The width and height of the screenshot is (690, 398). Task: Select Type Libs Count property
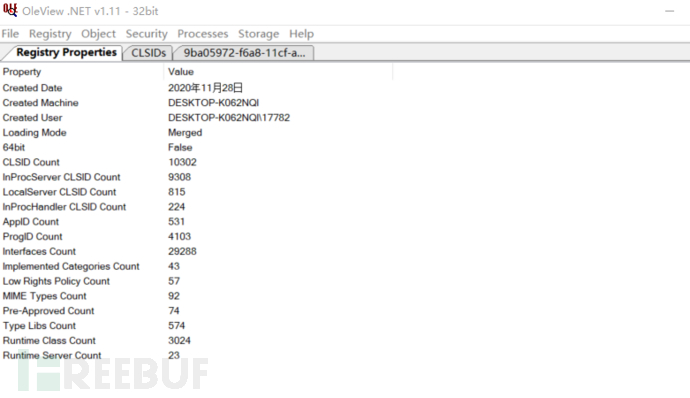click(39, 326)
